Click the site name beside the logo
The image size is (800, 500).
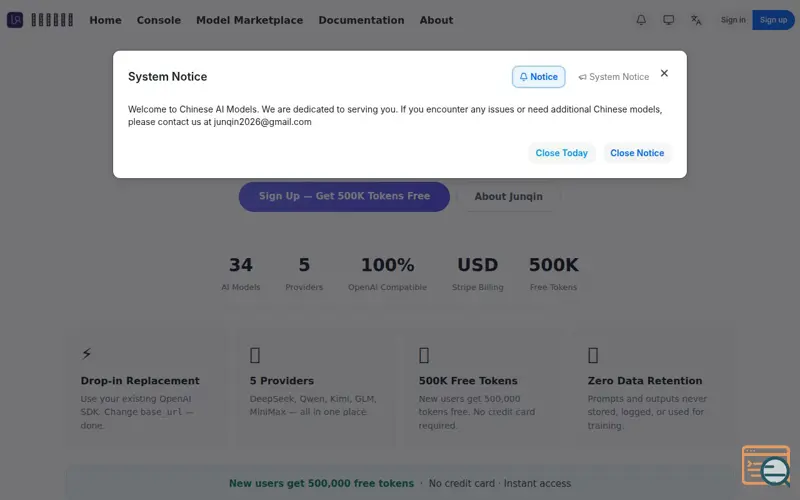(52, 20)
